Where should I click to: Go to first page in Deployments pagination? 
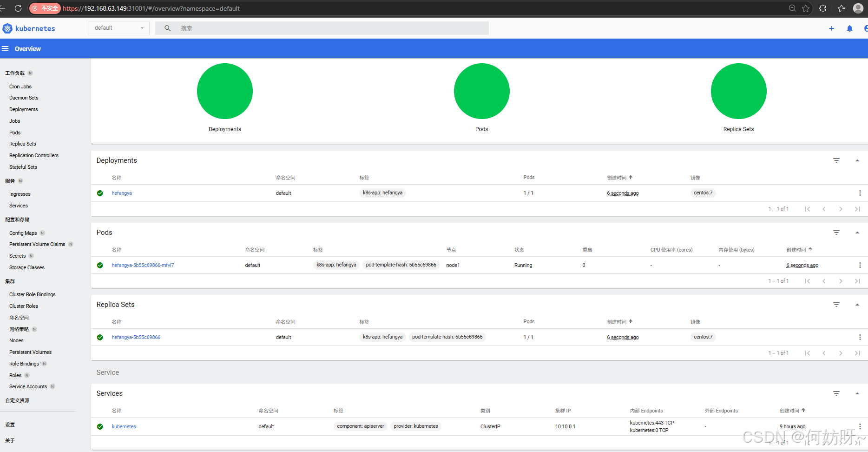pos(807,209)
